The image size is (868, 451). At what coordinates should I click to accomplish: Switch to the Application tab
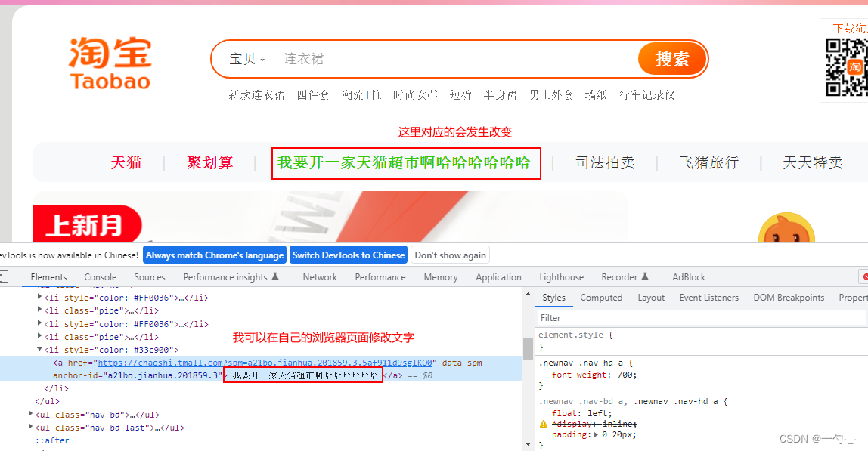click(x=498, y=277)
